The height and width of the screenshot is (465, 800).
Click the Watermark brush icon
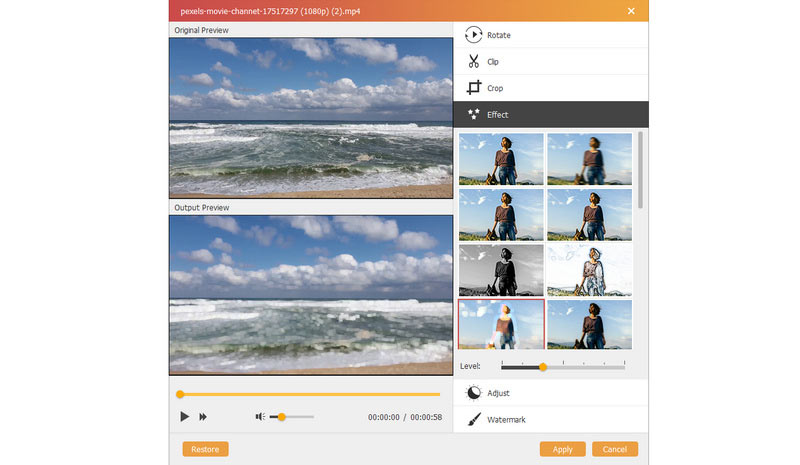474,420
